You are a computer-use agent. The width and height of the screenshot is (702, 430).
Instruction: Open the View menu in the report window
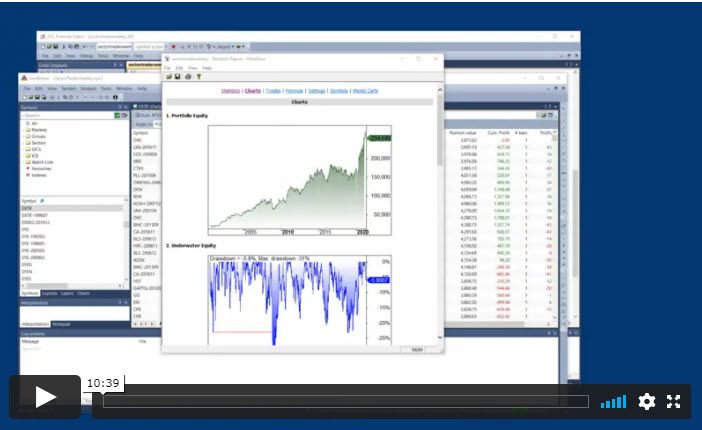tap(193, 68)
